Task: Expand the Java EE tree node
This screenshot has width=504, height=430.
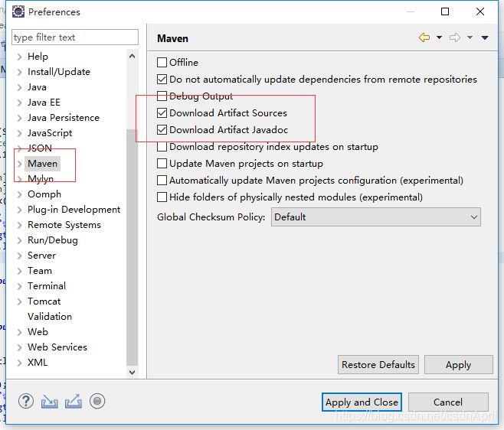Action: click(x=20, y=103)
